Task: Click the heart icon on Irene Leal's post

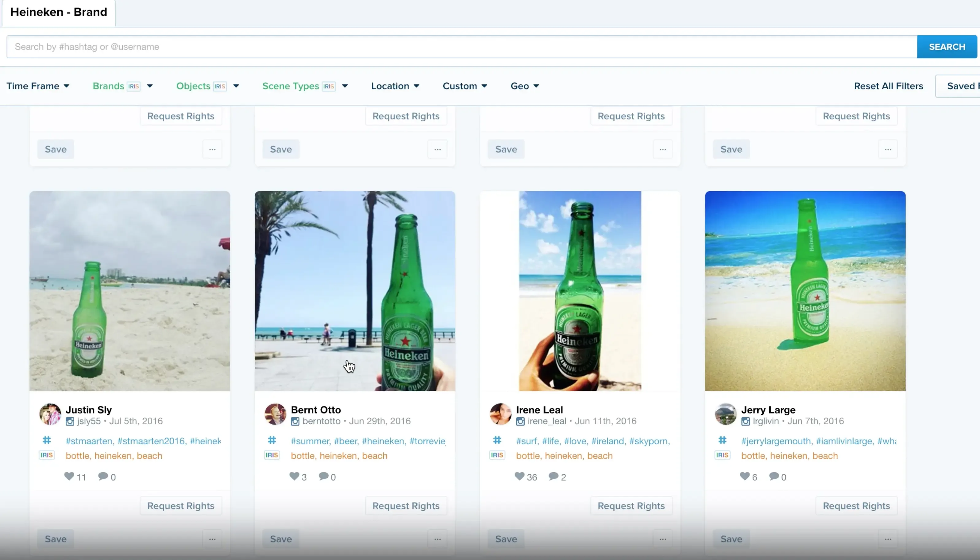Action: pyautogui.click(x=519, y=476)
